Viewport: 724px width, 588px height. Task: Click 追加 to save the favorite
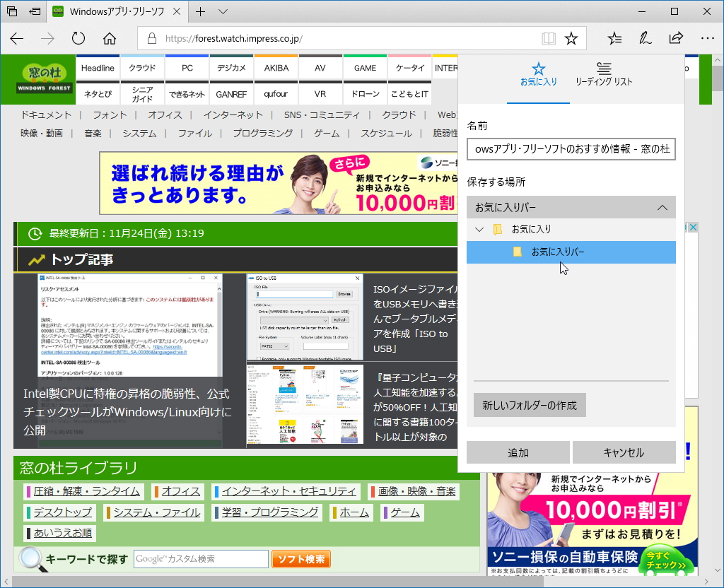pos(518,452)
